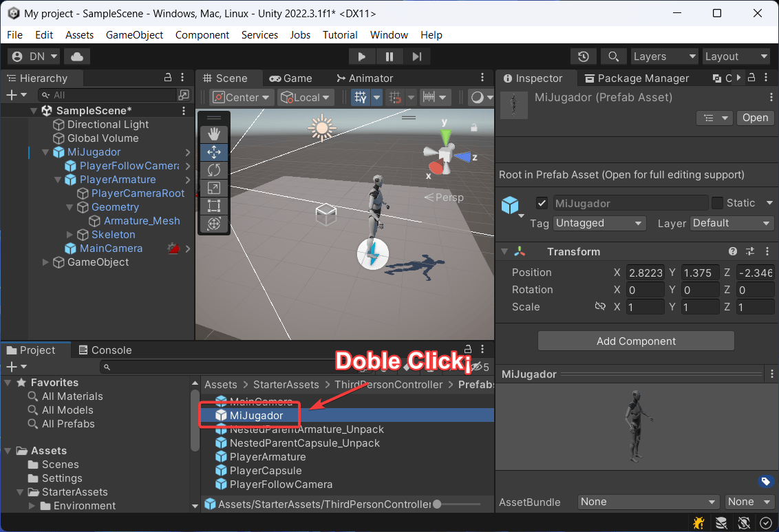The height and width of the screenshot is (532, 779).
Task: Collapse the Transform component
Action: pyautogui.click(x=504, y=251)
